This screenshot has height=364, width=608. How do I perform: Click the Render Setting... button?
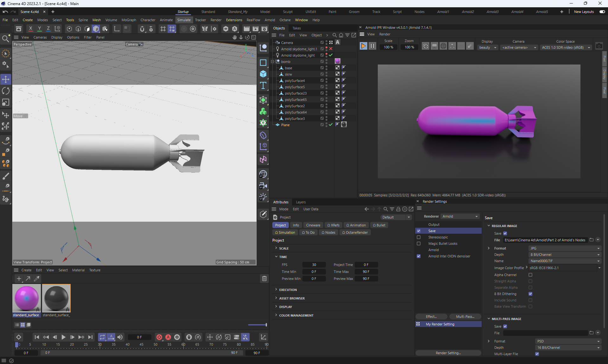[x=448, y=353]
